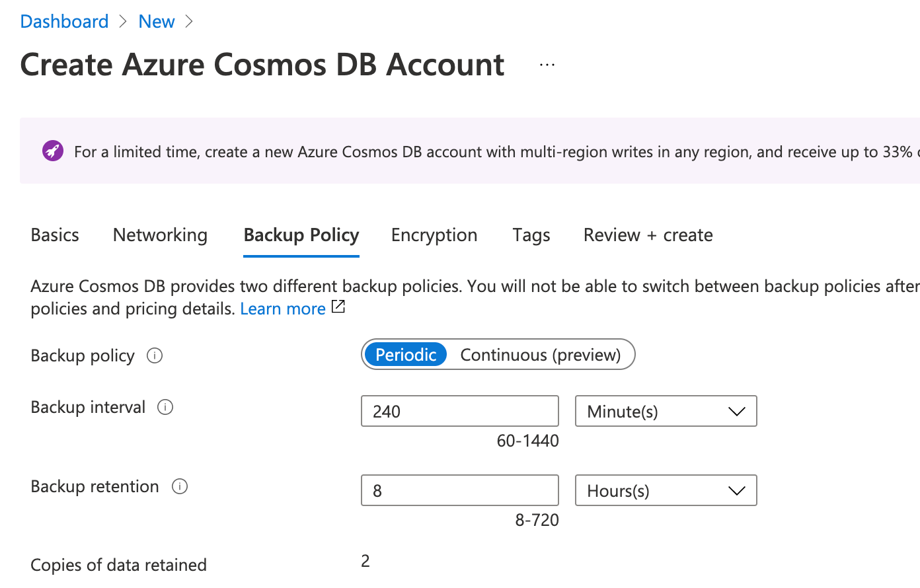Open the Tags tab
Viewport: 920px width, 588px height.
531,235
